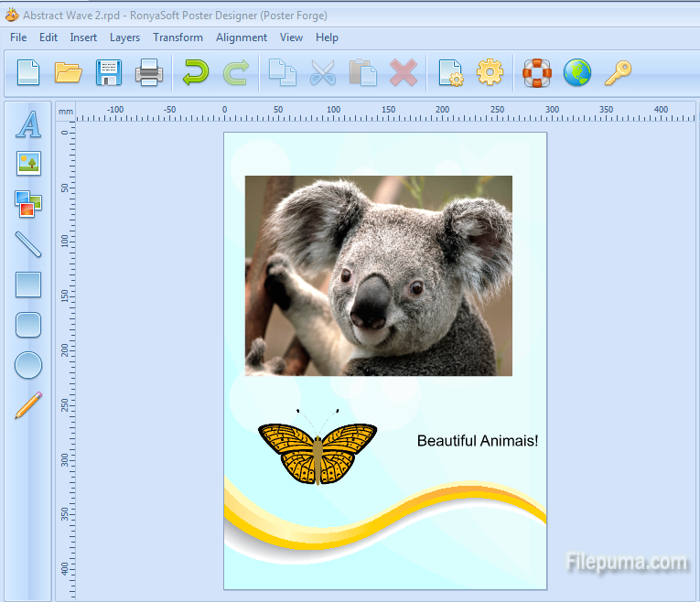
Task: Open poster settings gear icon
Action: coord(490,72)
